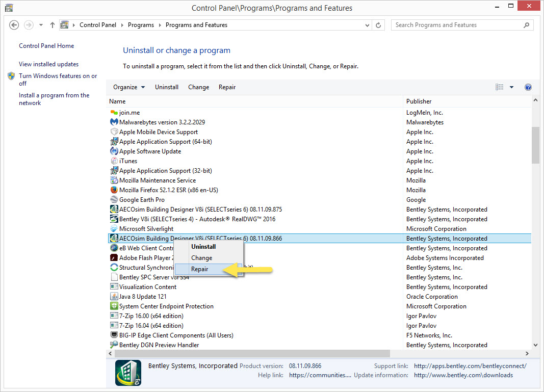Open the address bar history dropdown
Viewport: 544px width, 392px height.
pos(367,25)
